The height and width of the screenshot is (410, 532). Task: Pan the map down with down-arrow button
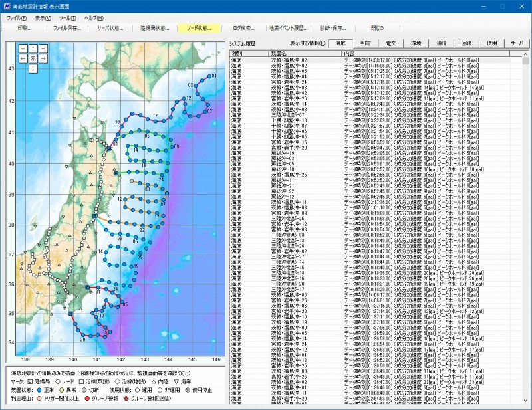pyautogui.click(x=33, y=69)
